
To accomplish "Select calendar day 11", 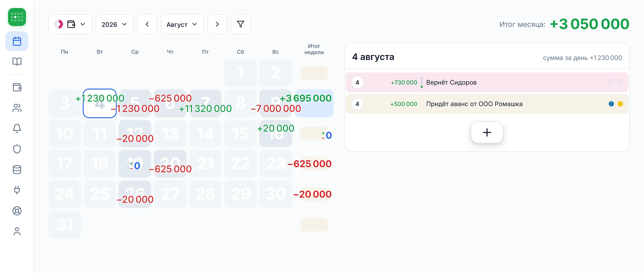I will coord(100,133).
